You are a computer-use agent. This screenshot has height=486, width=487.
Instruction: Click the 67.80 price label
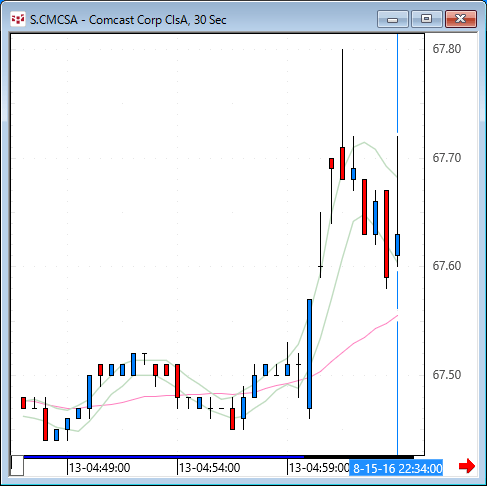coord(446,49)
